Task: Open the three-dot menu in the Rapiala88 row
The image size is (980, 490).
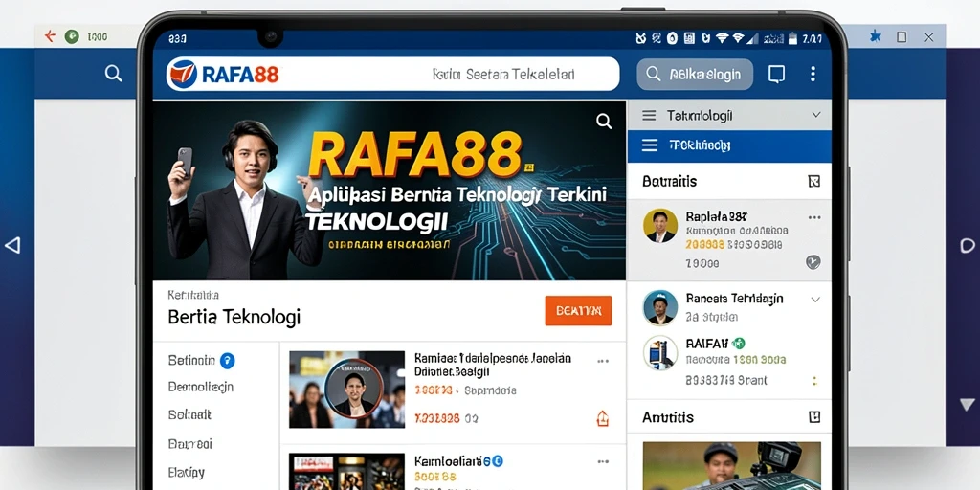Action: click(x=814, y=217)
